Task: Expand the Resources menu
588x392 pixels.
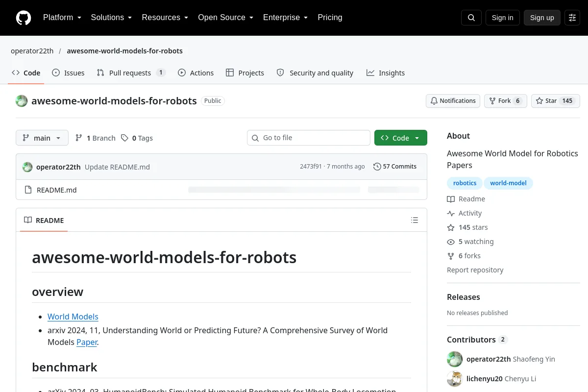Action: 165,18
